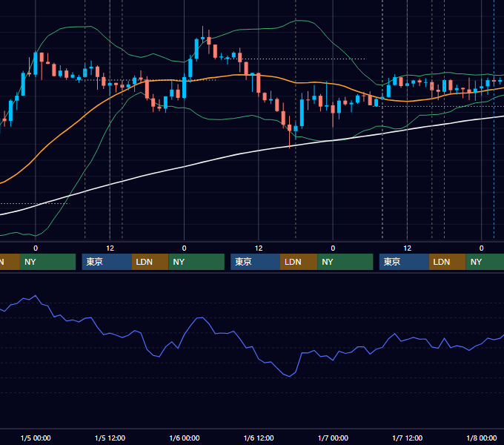This screenshot has height=445, width=504.
Task: Click the '12' hour tick above 1/7 12:00
Action: coord(407,248)
